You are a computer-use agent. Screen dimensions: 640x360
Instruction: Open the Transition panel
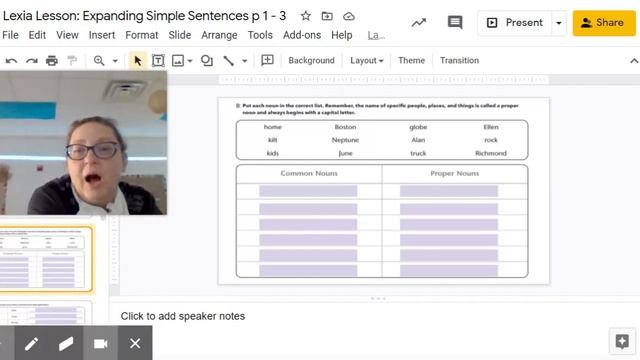(459, 60)
